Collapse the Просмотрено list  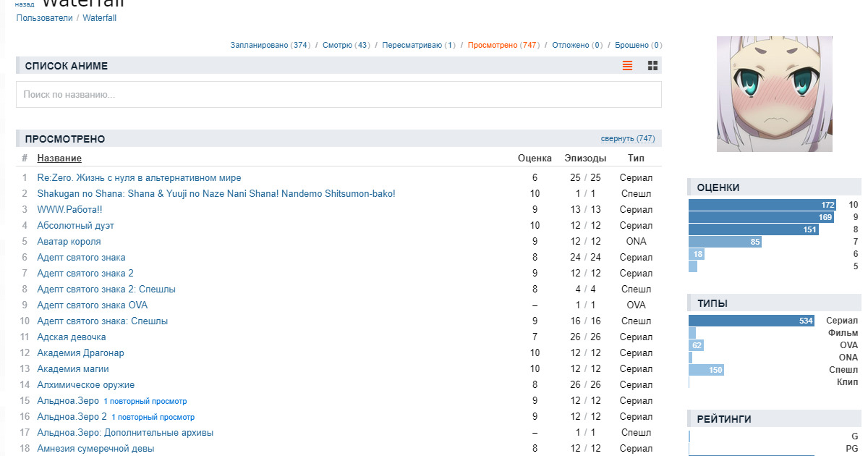pyautogui.click(x=627, y=139)
